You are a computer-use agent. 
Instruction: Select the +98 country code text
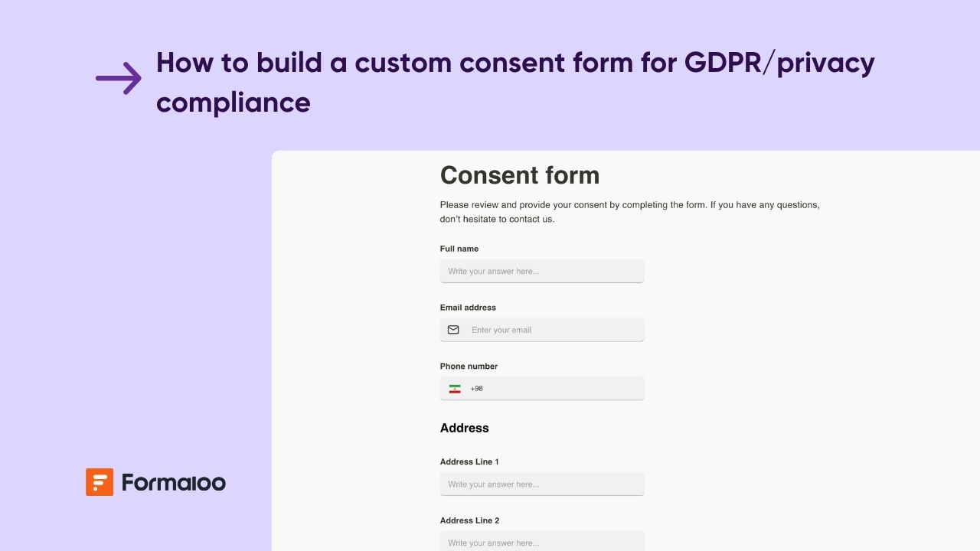476,389
